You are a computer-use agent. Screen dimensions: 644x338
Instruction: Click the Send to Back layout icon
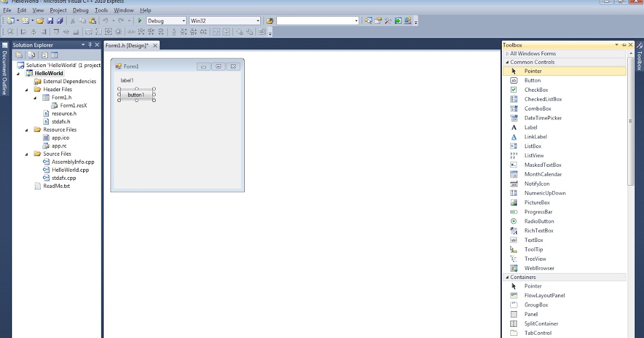coord(250,32)
